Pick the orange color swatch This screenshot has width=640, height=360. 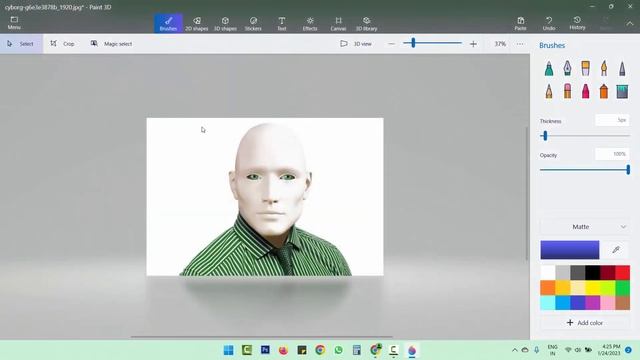(x=548, y=288)
